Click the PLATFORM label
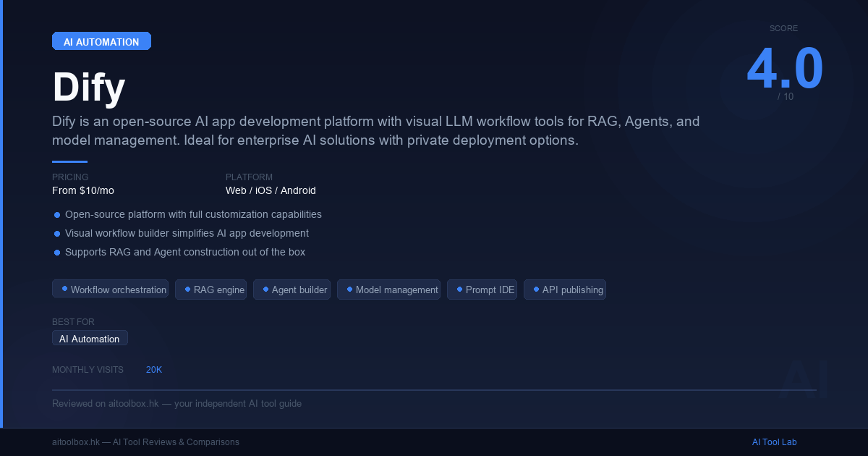The height and width of the screenshot is (456, 868). (x=249, y=177)
